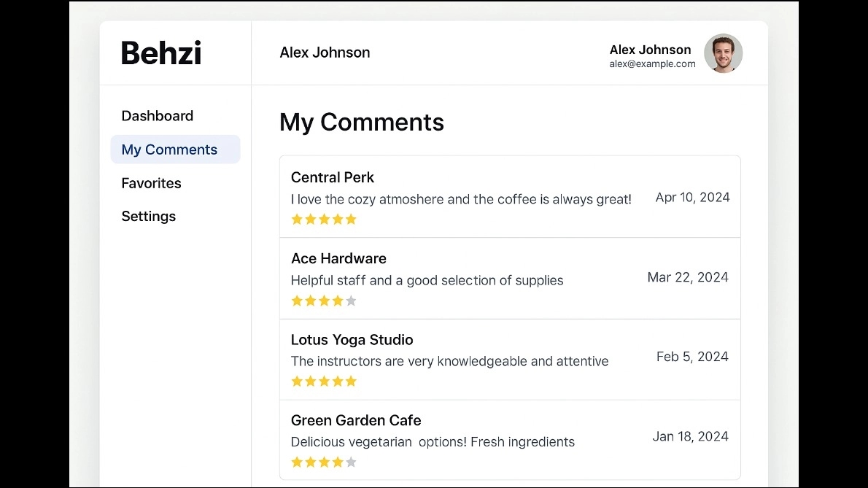Open the Ace Hardware comment title
The image size is (868, 488).
(338, 258)
